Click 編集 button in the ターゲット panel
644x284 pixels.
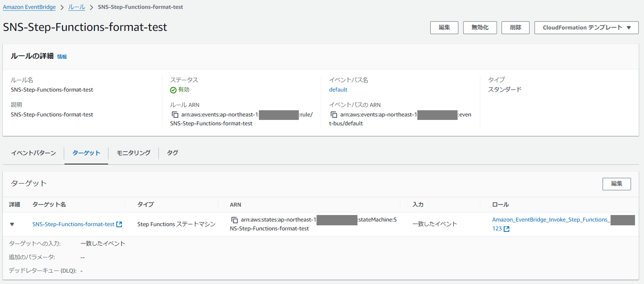click(617, 184)
